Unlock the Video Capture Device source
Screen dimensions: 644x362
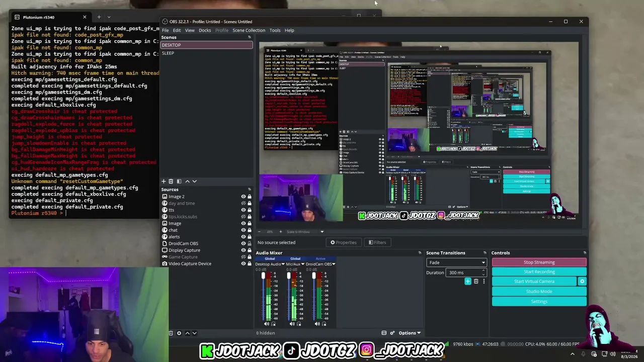249,263
